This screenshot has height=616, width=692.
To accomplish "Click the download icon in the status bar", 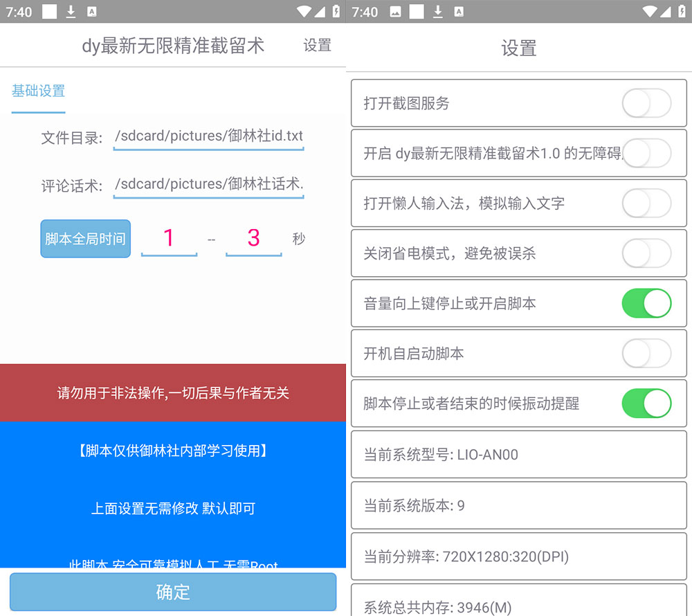I will [71, 11].
